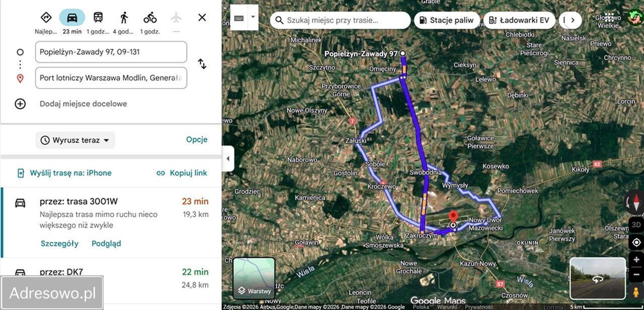Toggle the Warstwy layers control

coord(254,289)
